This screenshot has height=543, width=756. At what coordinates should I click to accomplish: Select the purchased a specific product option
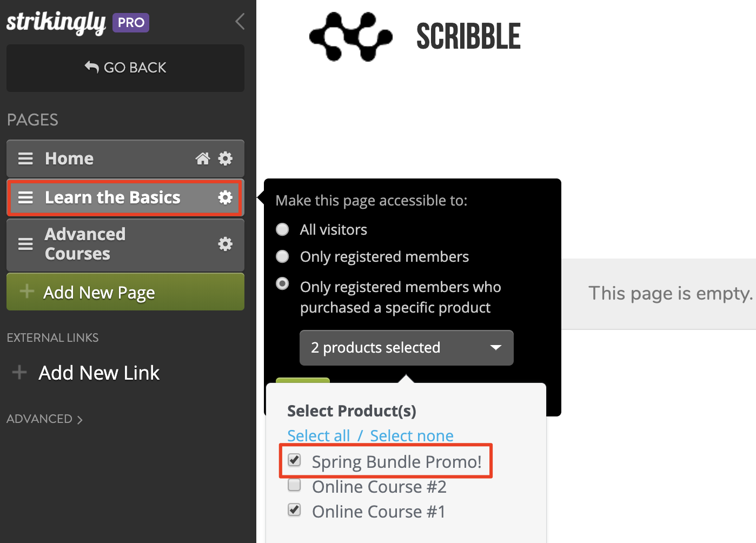[282, 284]
